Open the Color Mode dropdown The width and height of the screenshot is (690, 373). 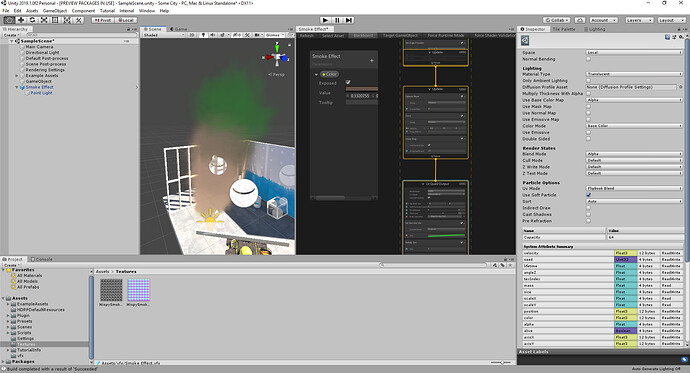634,126
